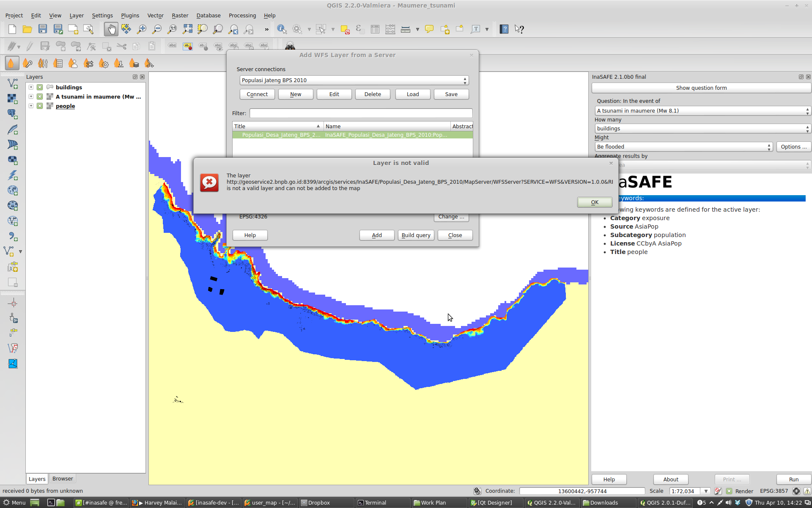Click the Add WFS Layer icon
812x508 pixels.
tap(13, 221)
